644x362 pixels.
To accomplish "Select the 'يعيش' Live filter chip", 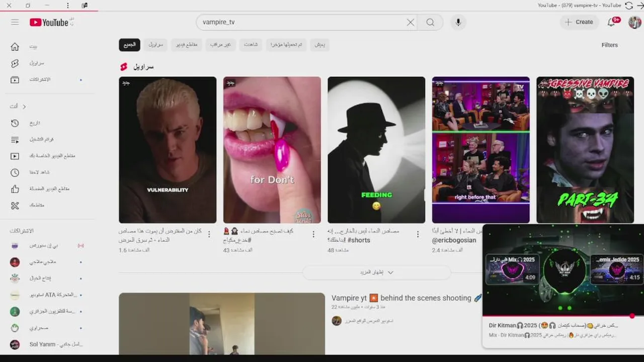I will point(319,45).
